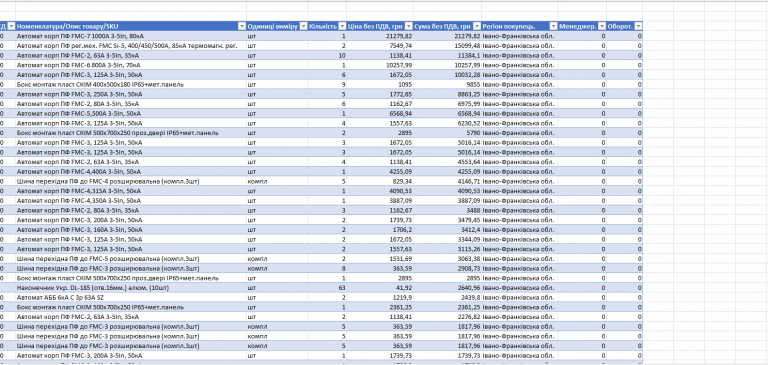Select the sum value 15099,48
Viewport: 768px width, 365px height.
(447, 46)
